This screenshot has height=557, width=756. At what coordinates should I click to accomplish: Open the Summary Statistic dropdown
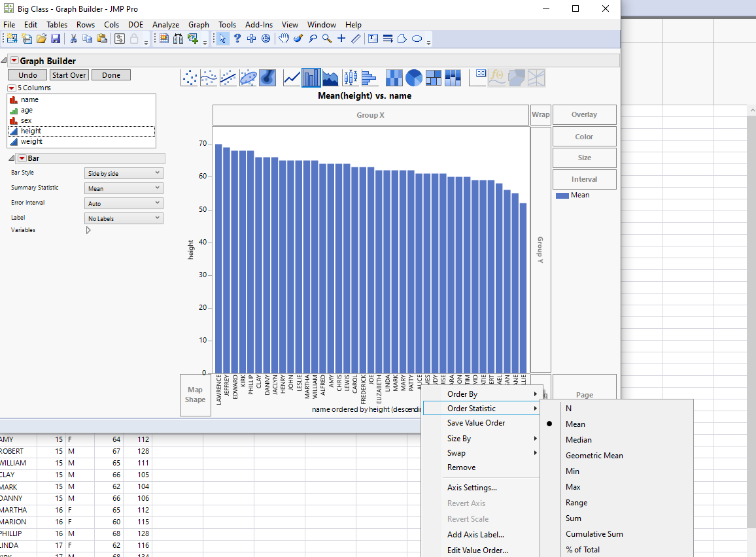(124, 188)
